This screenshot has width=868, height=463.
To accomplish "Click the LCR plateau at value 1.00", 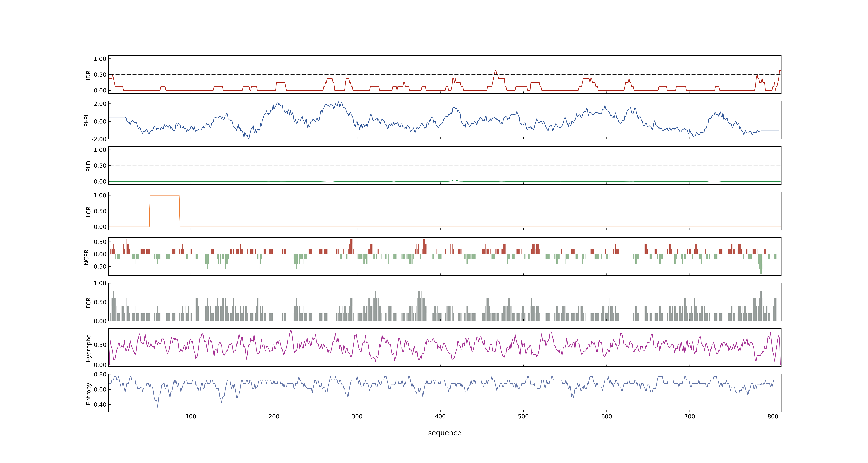I will tap(164, 195).
